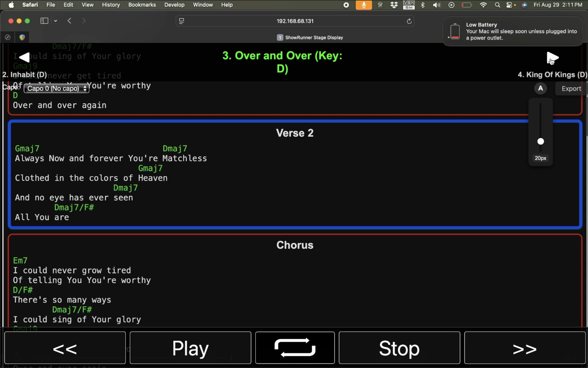Toggle the Siri menu bar icon
Viewport: 588px width, 368px height.
(525, 5)
